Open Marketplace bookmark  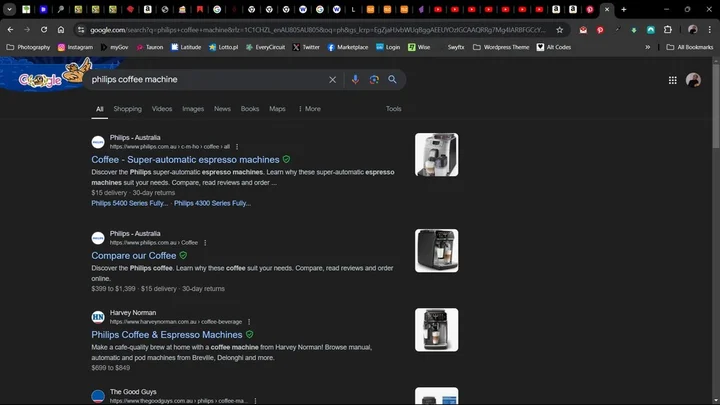pyautogui.click(x=348, y=47)
